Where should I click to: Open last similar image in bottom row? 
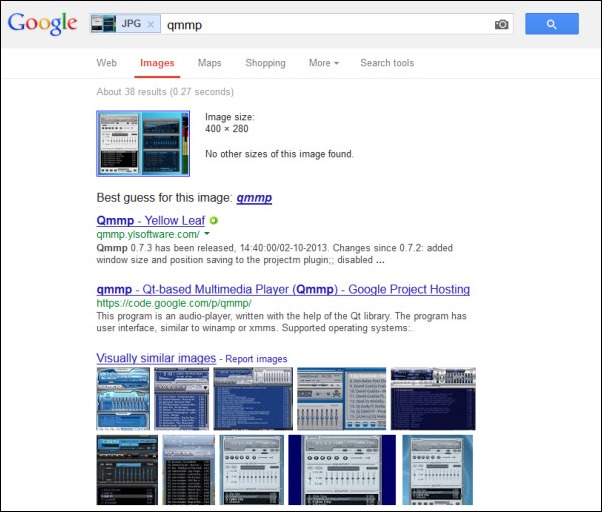pos(438,470)
